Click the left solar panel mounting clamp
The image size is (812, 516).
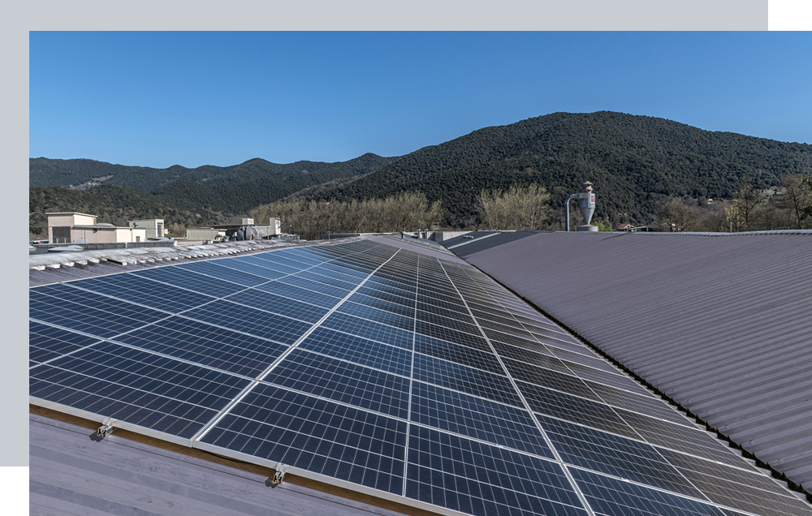tap(105, 428)
